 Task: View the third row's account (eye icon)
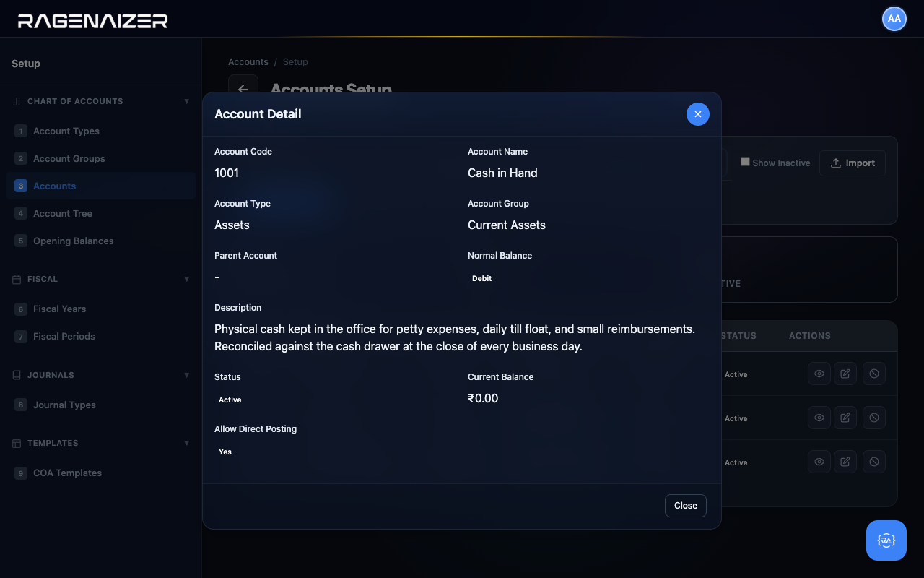click(x=819, y=462)
